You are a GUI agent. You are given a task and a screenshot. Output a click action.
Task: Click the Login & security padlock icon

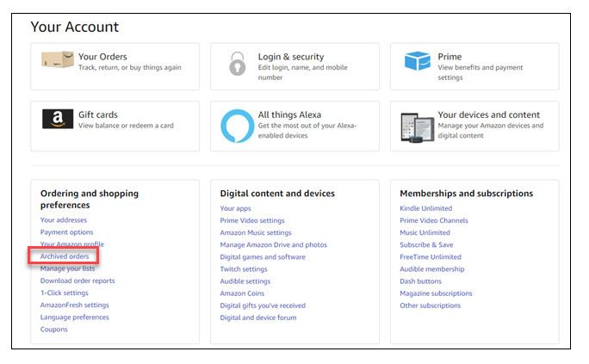click(x=237, y=64)
